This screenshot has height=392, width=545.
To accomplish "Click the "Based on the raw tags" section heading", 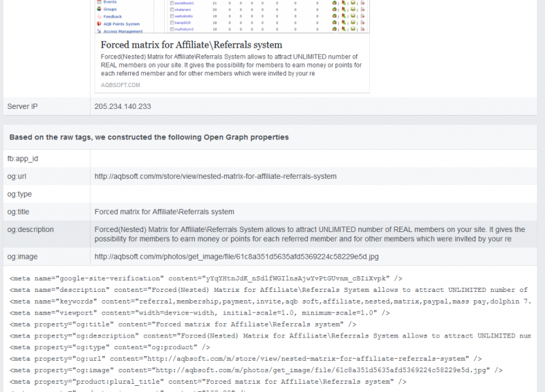I will click(149, 137).
